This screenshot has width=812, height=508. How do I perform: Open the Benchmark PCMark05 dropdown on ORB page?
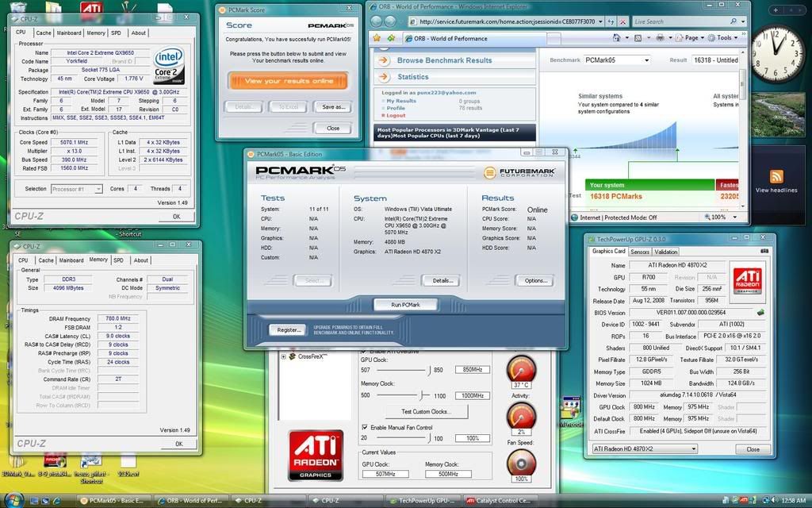(x=646, y=60)
